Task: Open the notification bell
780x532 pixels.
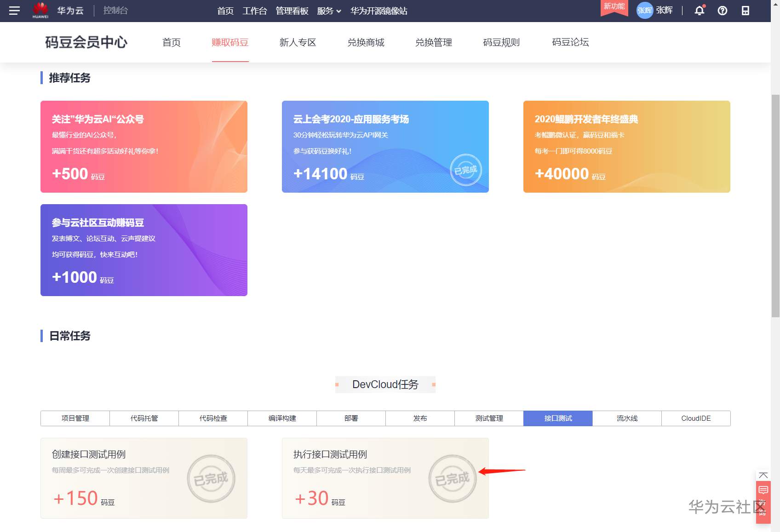Action: coord(700,10)
